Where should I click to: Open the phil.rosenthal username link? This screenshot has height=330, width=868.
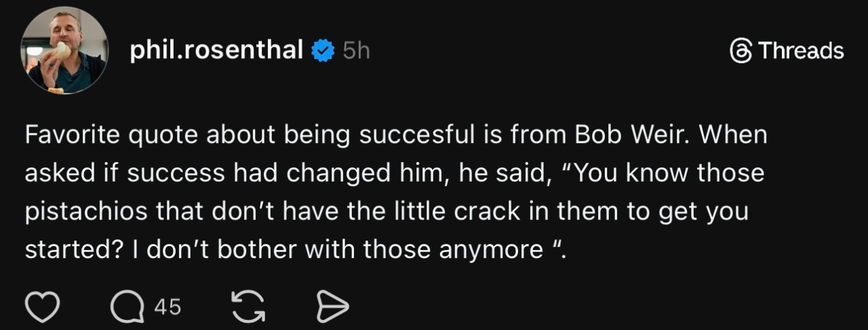coord(216,50)
